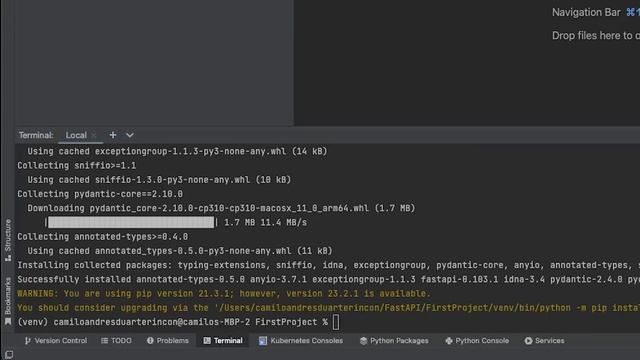Click the Version Control branch icon
This screenshot has width=640, height=360.
(x=27, y=340)
